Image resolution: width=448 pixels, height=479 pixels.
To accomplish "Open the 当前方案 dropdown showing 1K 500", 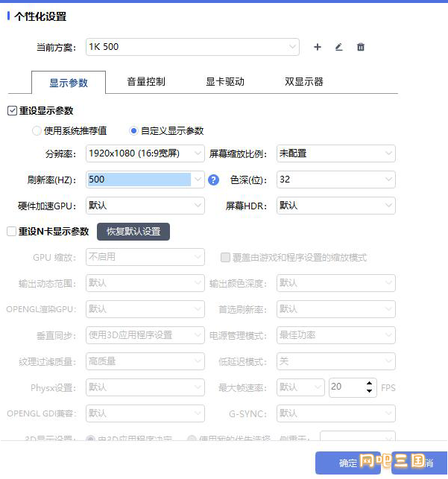I will click(x=192, y=47).
